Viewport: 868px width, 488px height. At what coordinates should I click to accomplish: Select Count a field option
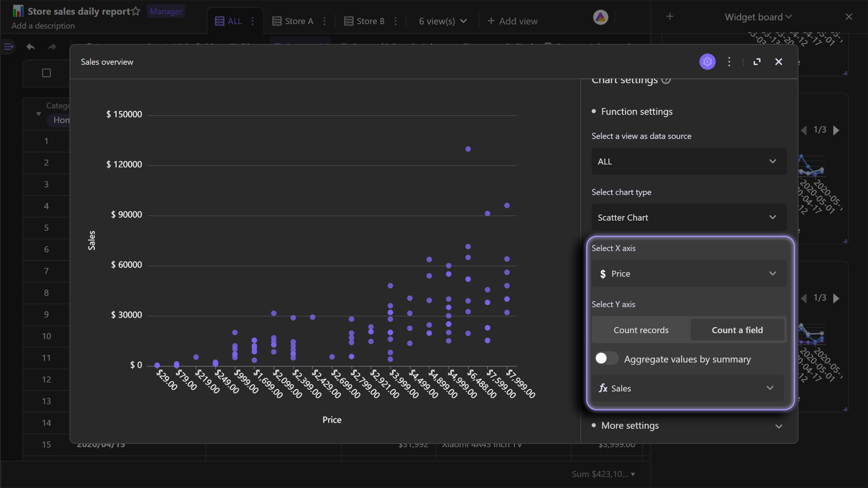tap(737, 330)
